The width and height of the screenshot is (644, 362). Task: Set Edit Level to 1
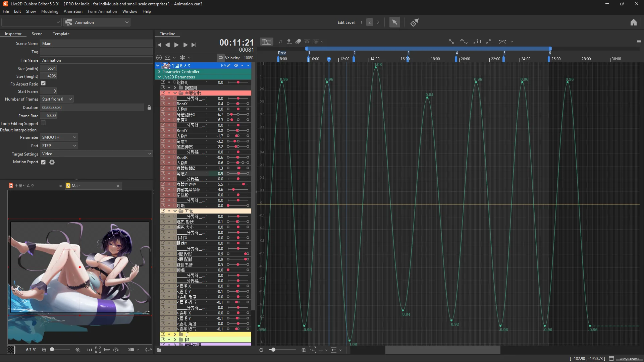pyautogui.click(x=362, y=22)
